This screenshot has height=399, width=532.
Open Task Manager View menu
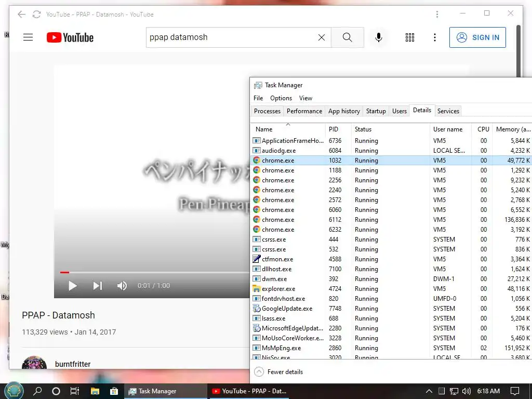click(x=305, y=98)
